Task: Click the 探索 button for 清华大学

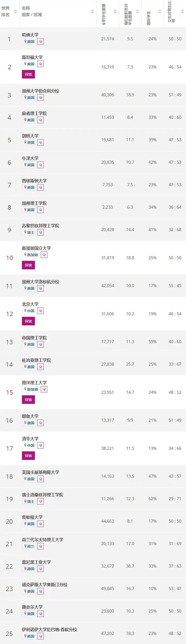Action: pos(28,456)
